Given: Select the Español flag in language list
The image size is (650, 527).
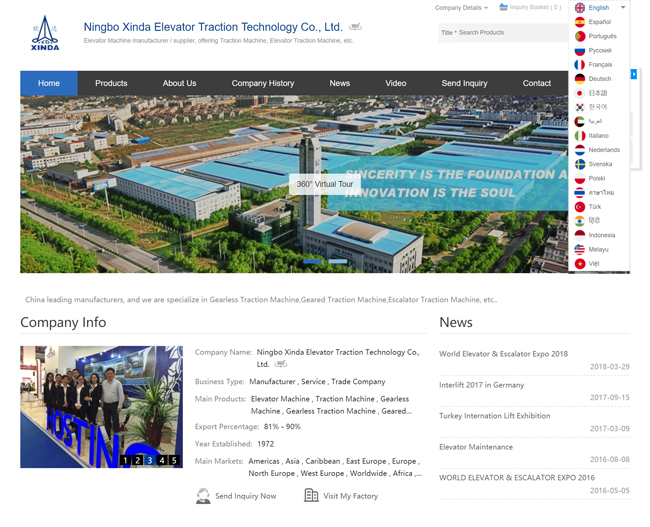Looking at the screenshot, I should 580,22.
